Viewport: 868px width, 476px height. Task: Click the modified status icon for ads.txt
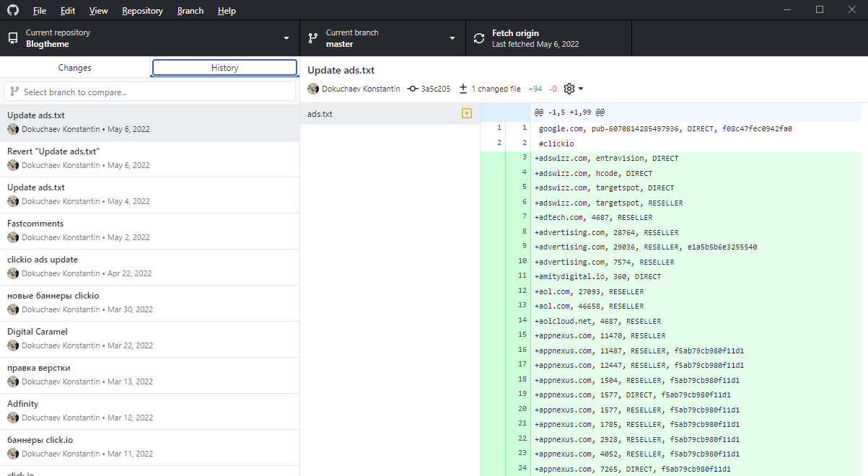tap(467, 113)
